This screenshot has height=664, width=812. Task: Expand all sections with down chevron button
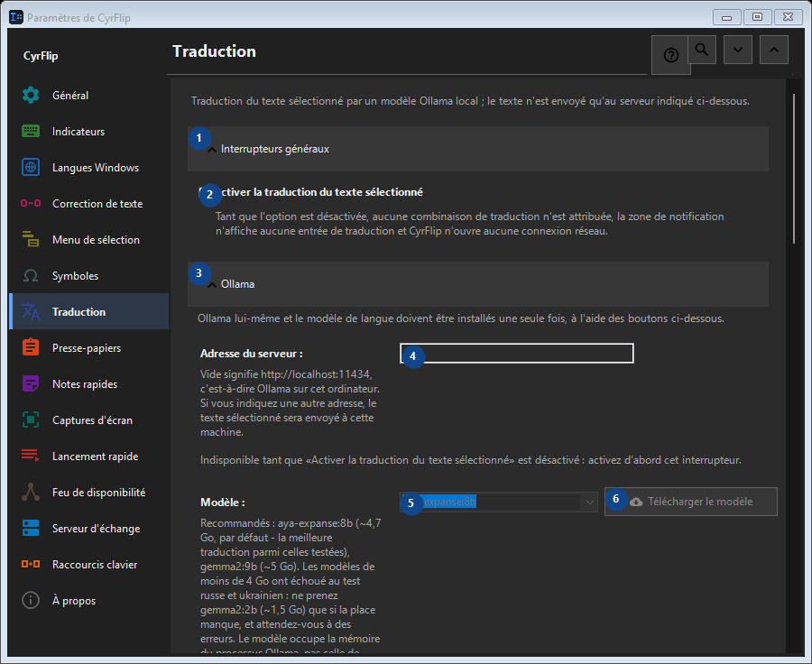pos(737,50)
